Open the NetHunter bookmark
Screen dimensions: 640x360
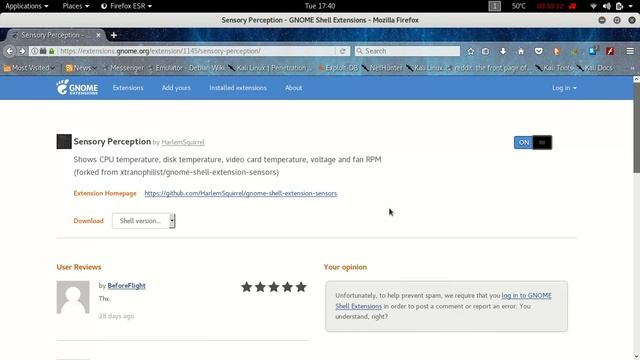pyautogui.click(x=382, y=68)
